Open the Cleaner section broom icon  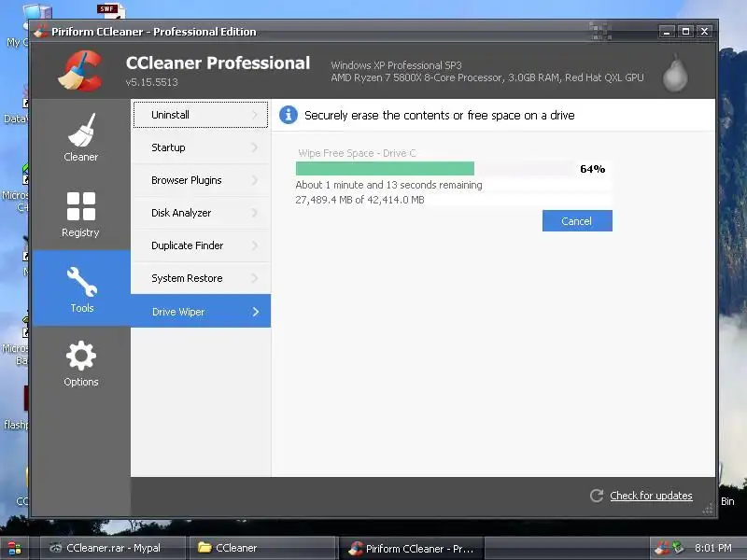81,130
